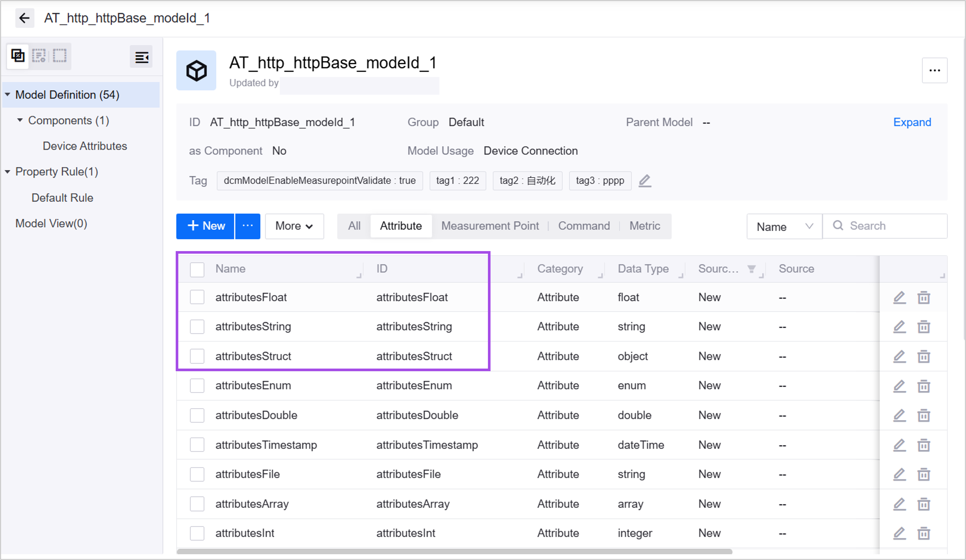Screen dimensions: 966x560
Task: Check the attributesDouble row checkbox
Action: pos(197,415)
